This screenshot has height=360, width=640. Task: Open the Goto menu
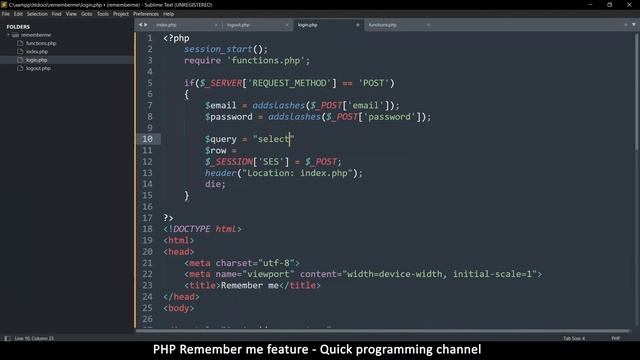[x=87, y=14]
